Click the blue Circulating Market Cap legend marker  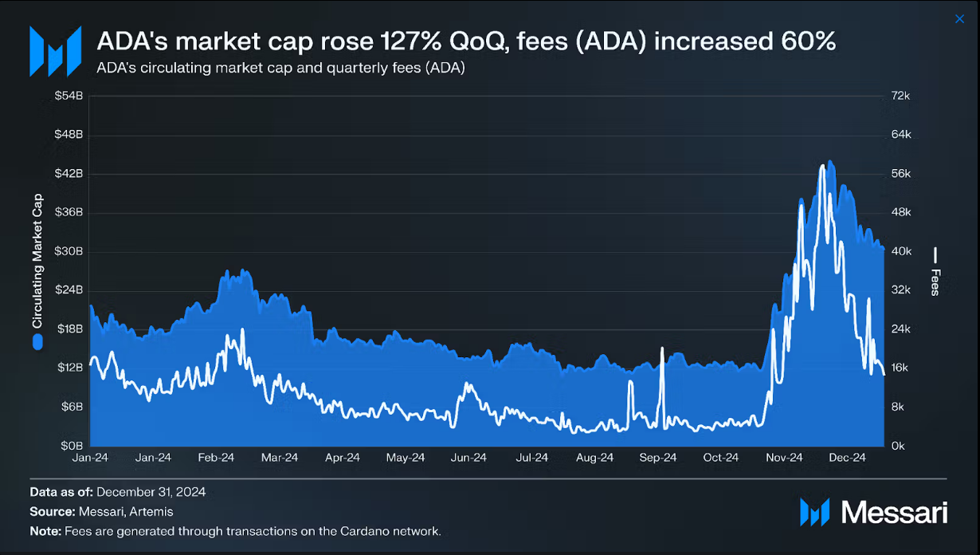tap(37, 342)
